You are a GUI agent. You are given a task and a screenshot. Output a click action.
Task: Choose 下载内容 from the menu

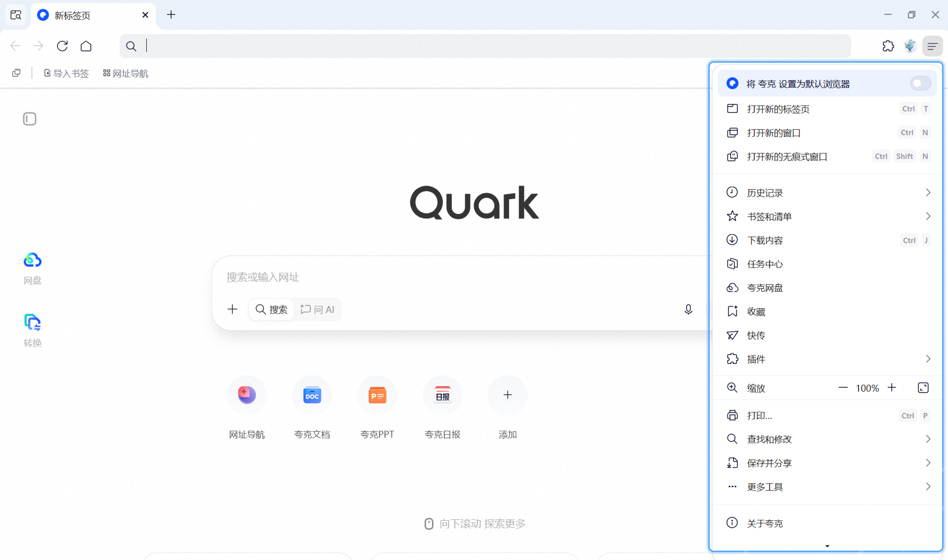click(x=827, y=240)
